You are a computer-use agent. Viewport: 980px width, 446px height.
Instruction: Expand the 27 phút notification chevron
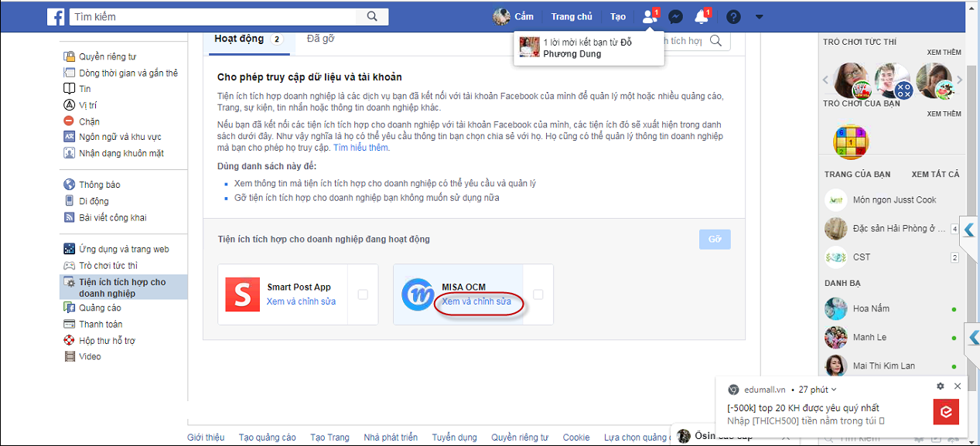[833, 390]
